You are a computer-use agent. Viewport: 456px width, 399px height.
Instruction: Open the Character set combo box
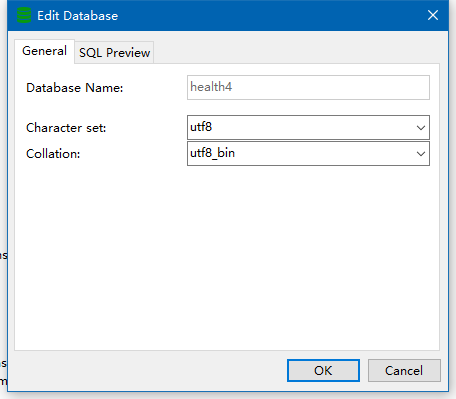click(308, 127)
